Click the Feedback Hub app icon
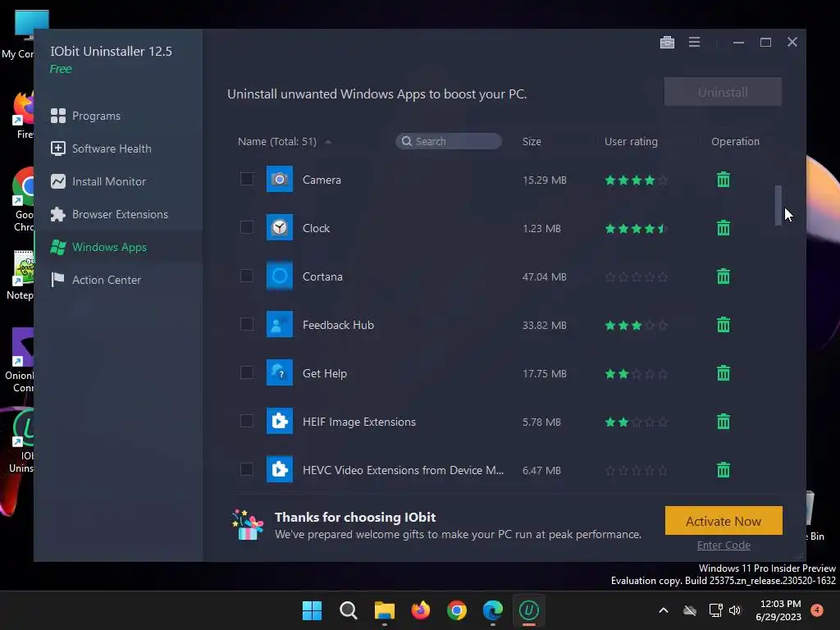The height and width of the screenshot is (630, 840). pyautogui.click(x=280, y=324)
